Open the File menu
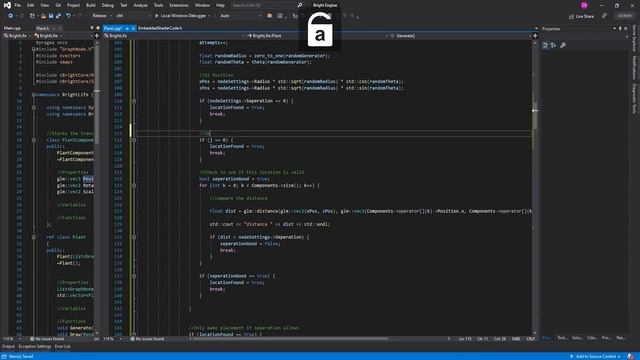The image size is (640, 360). [18, 5]
